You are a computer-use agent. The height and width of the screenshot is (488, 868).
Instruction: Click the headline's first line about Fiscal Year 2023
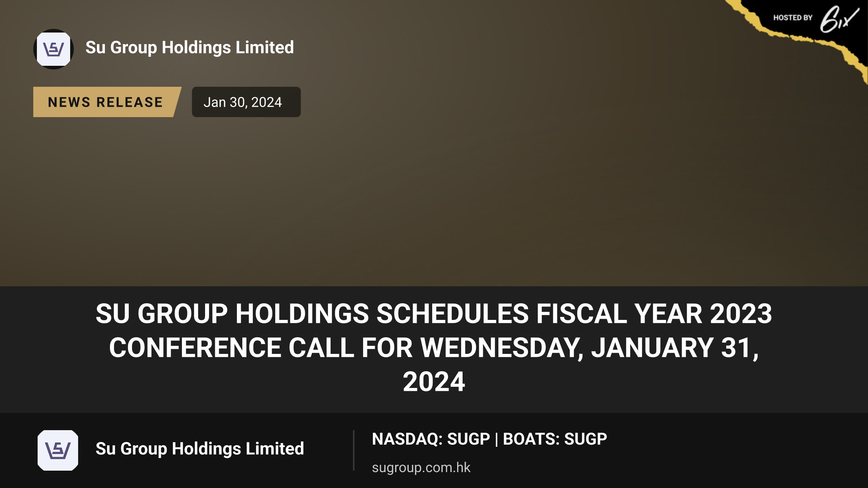(x=434, y=313)
